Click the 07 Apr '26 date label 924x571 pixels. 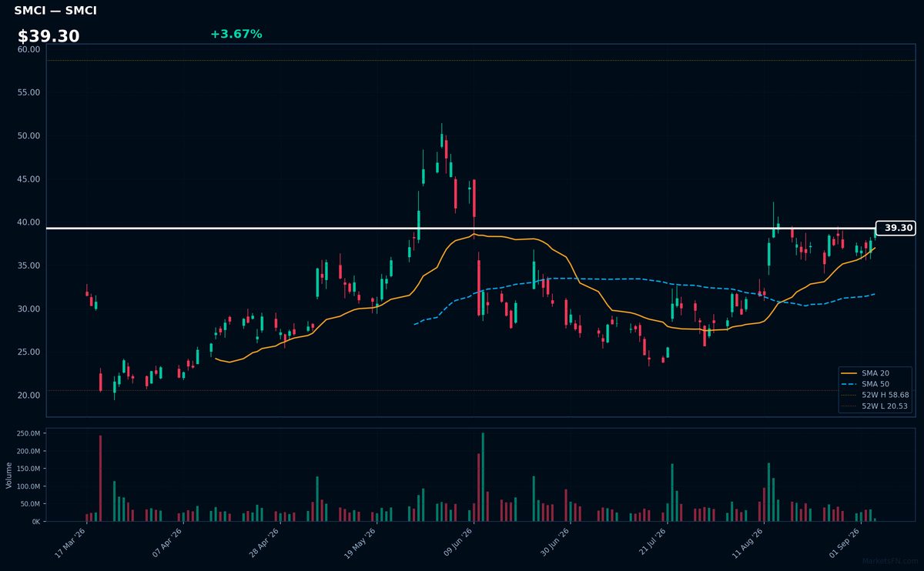166,543
